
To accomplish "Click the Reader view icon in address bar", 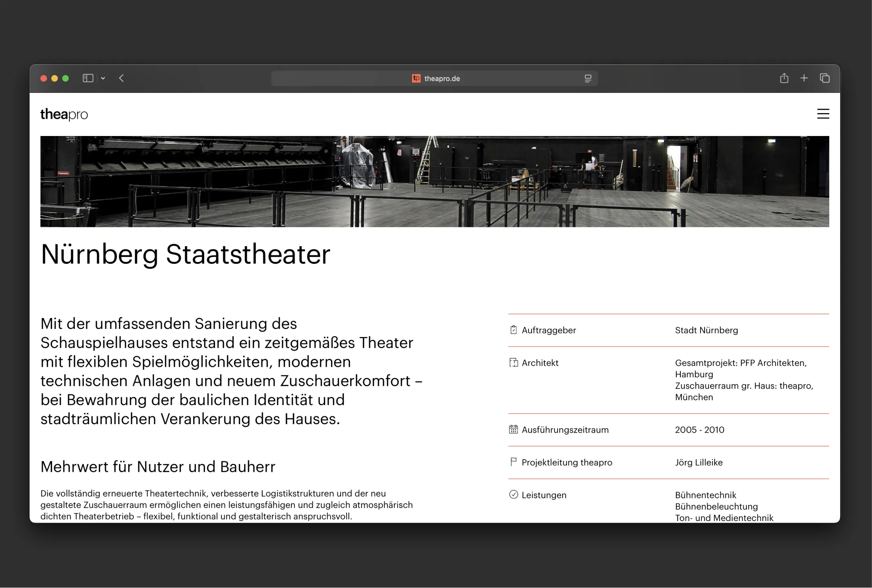I will (x=588, y=78).
